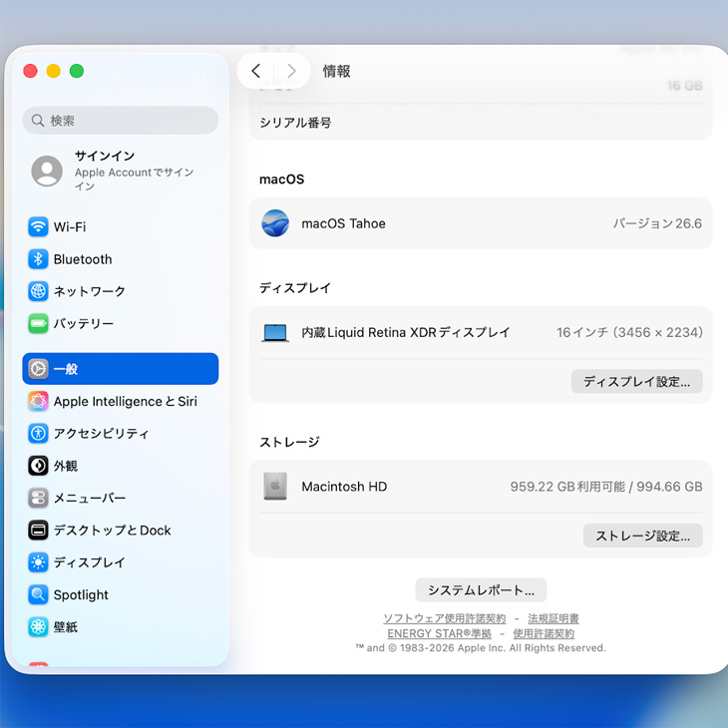Click the Macintosh HD name text
Viewport: 728px width, 728px height.
pos(344,486)
